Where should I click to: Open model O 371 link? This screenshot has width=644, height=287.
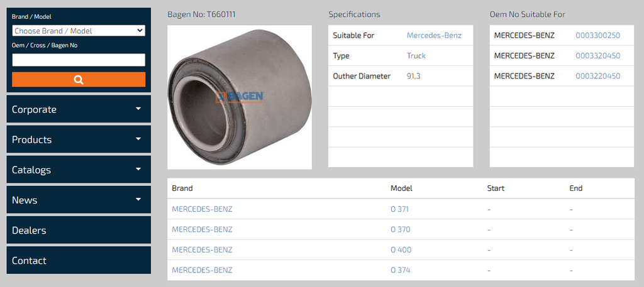coord(399,209)
